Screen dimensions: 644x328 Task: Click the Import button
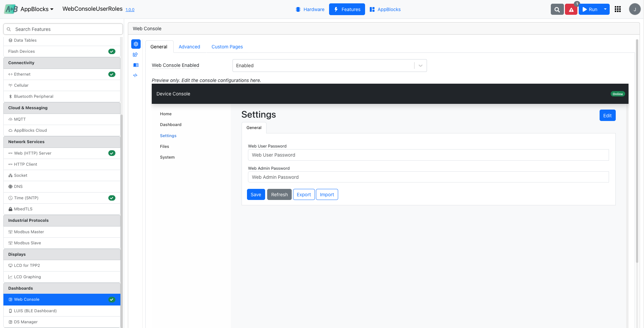327,195
